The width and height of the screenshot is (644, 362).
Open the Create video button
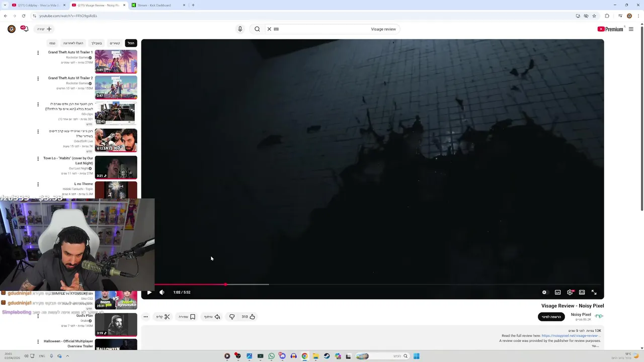pos(44,29)
